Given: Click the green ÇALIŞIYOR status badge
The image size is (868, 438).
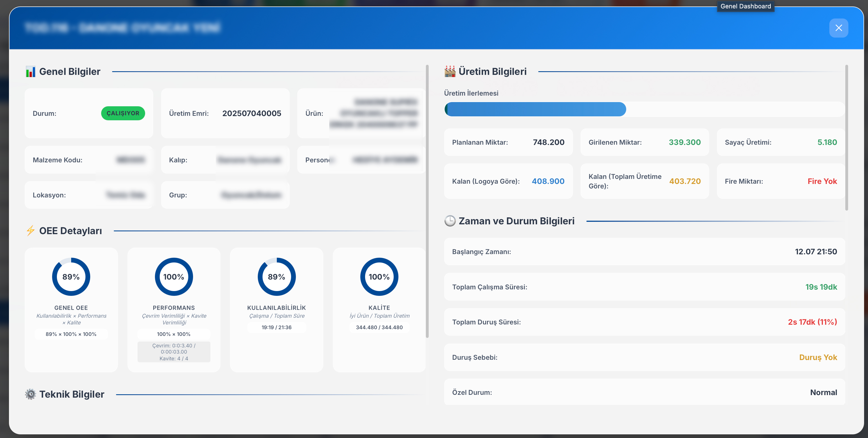Looking at the screenshot, I should 123,113.
